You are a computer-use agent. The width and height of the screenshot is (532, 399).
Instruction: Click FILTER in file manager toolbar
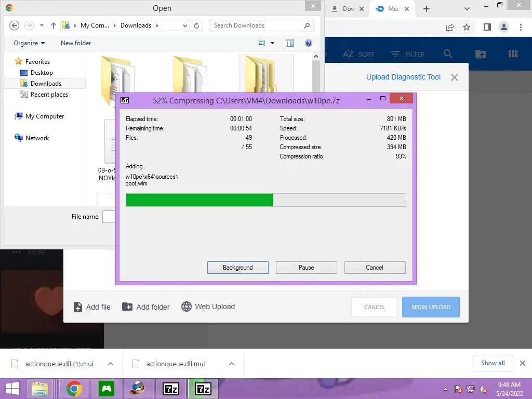pos(407,54)
